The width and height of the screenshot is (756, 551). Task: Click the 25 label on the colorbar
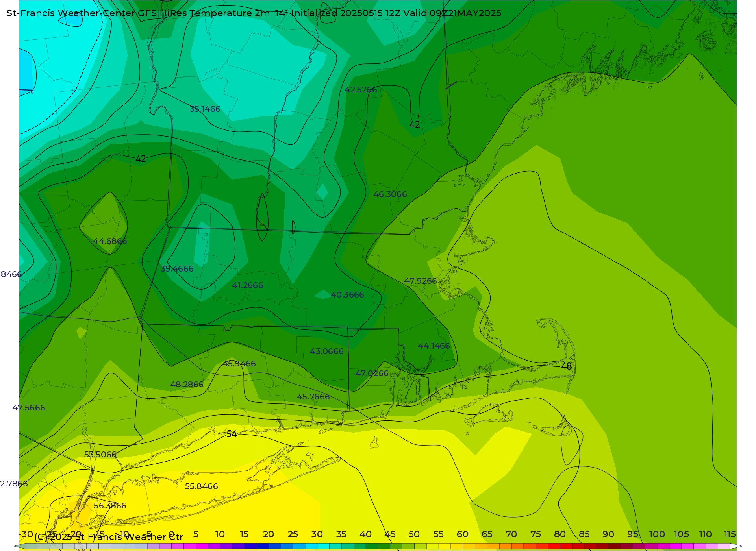[x=293, y=534]
